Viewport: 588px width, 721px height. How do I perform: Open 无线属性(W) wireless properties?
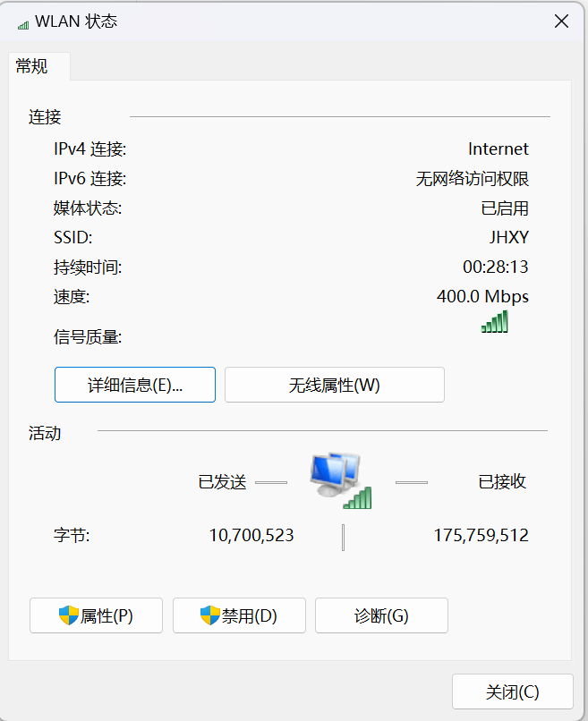(x=335, y=385)
